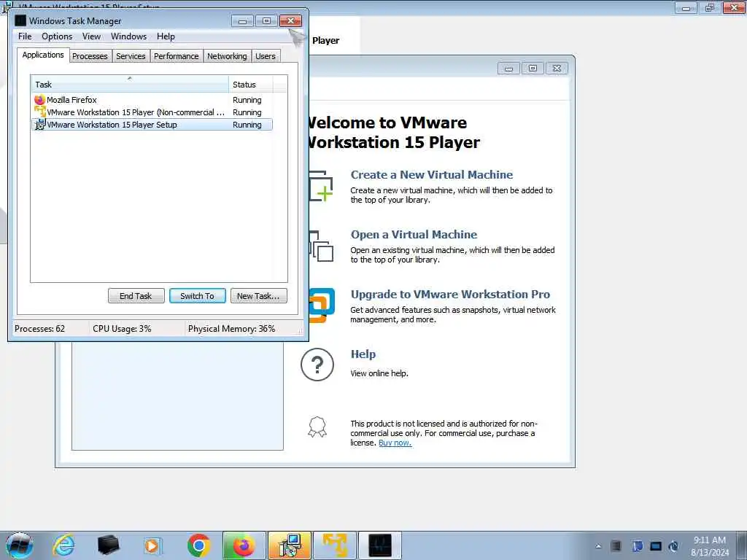
Task: Switch to VMware setup installer taskbar button
Action: pyautogui.click(x=289, y=545)
